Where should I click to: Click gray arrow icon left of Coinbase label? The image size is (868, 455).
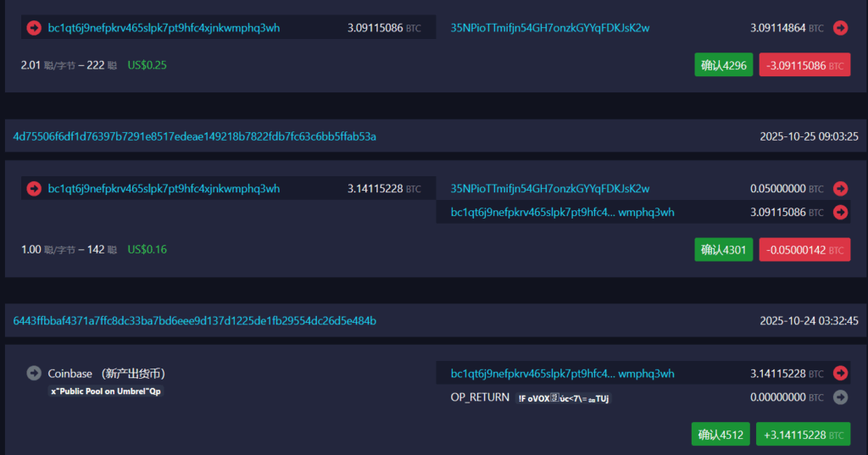click(34, 373)
